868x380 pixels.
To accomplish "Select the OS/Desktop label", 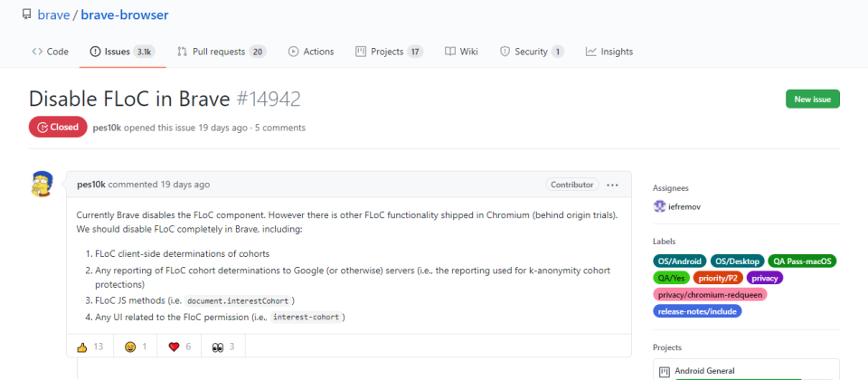I will pyautogui.click(x=738, y=261).
